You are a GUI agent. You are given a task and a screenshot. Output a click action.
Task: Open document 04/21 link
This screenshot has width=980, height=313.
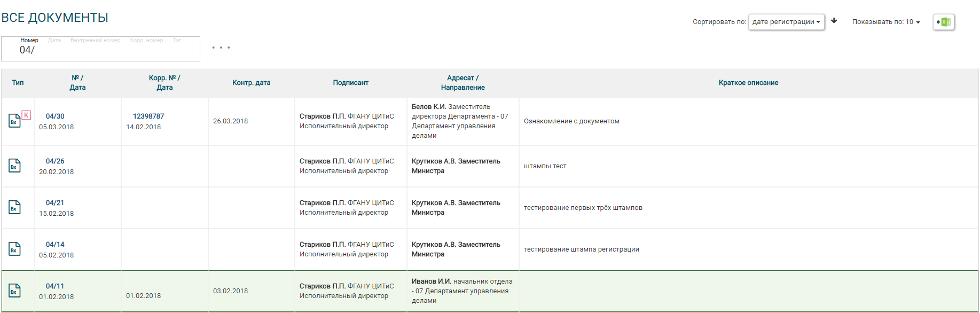[55, 202]
